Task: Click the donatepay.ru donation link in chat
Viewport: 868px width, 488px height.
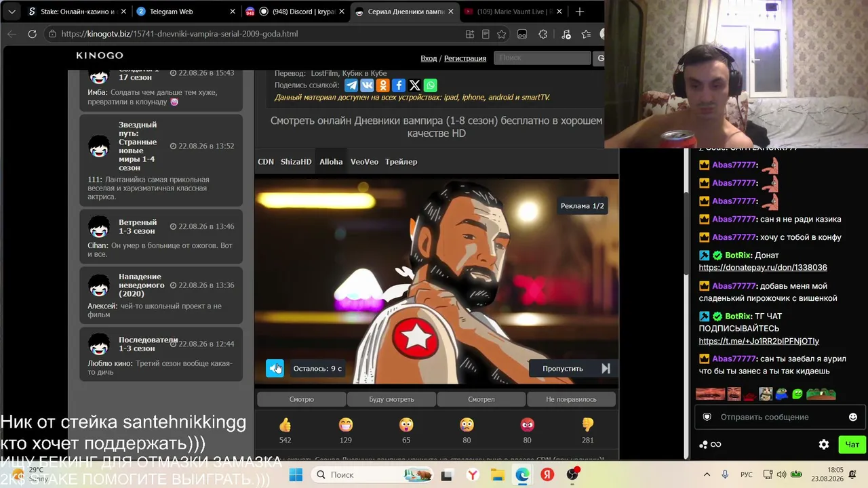Action: (763, 268)
